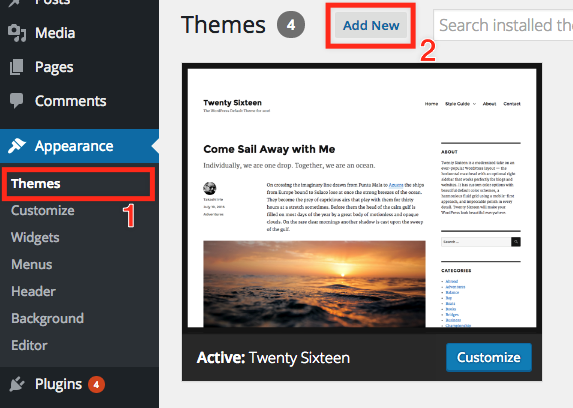This screenshot has width=573, height=408.
Task: Select the Header submenu entry
Action: (34, 291)
